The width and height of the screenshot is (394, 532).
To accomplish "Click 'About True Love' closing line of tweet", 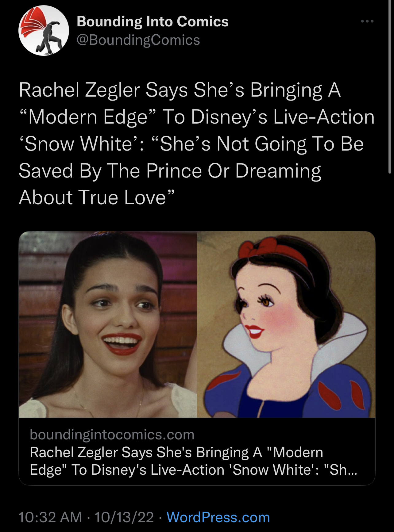I will [97, 197].
